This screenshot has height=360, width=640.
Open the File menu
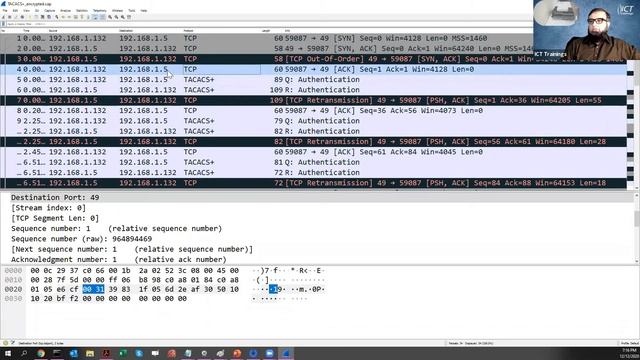(5, 11)
